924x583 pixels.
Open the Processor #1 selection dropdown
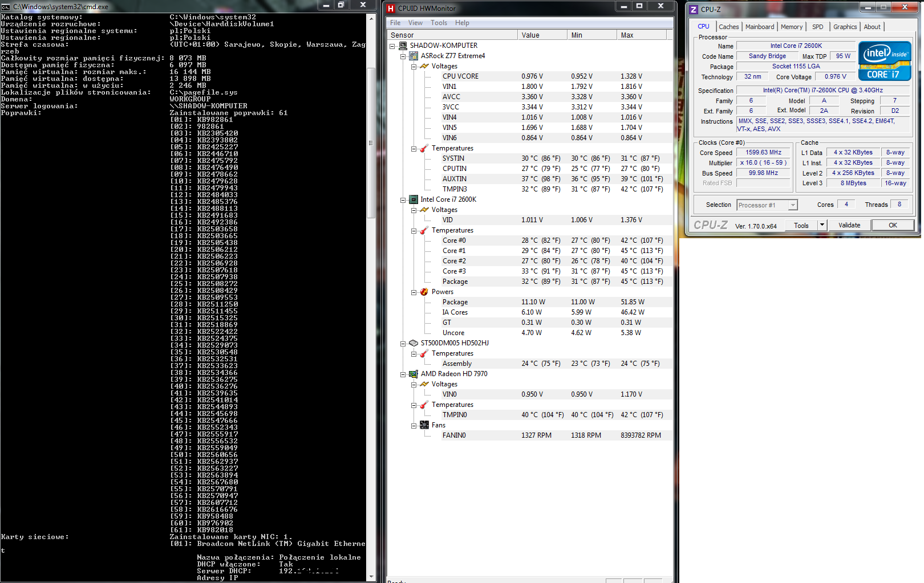click(x=793, y=205)
